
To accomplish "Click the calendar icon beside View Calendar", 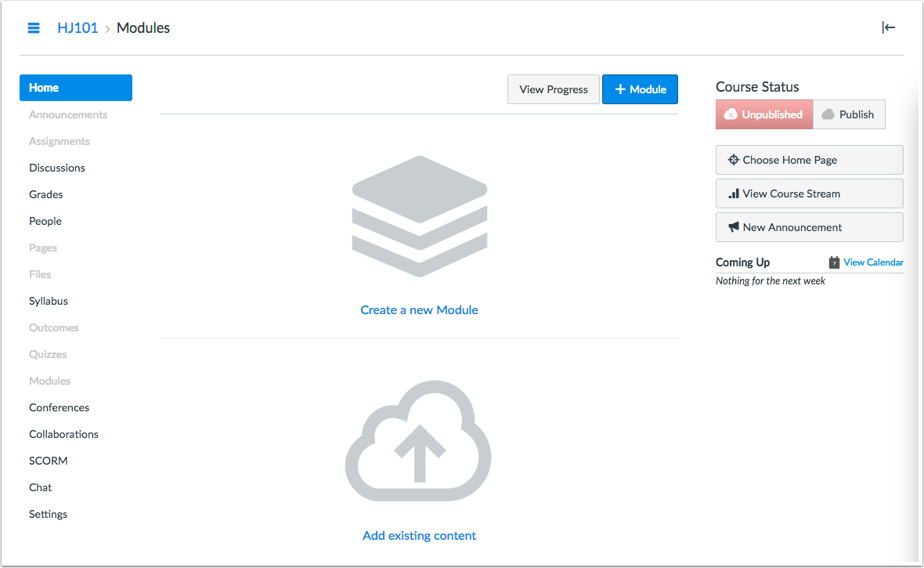I will (x=834, y=262).
